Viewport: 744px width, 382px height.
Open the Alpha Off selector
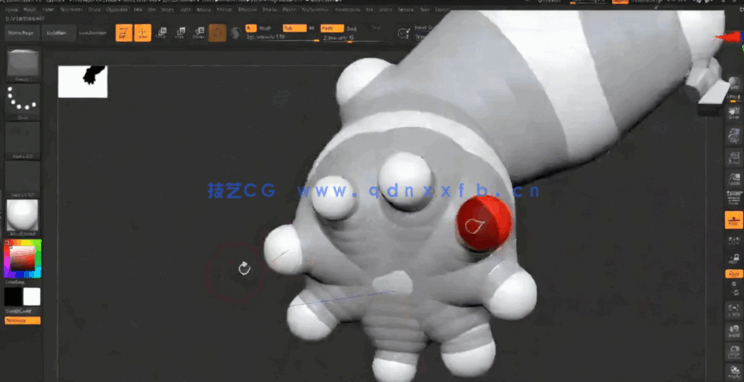[x=23, y=140]
